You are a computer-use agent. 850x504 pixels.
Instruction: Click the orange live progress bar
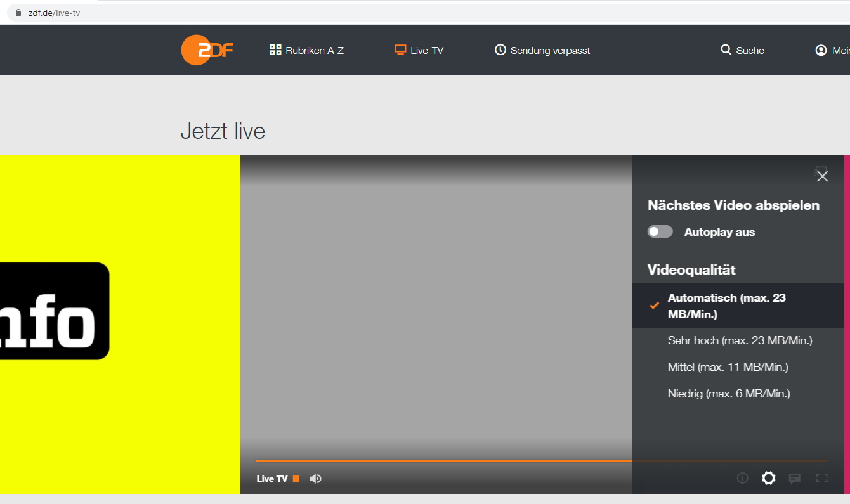point(444,461)
